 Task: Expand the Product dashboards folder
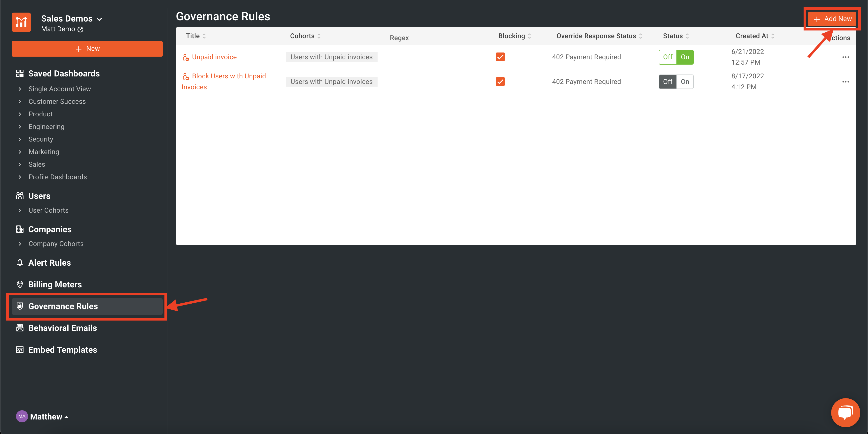20,114
